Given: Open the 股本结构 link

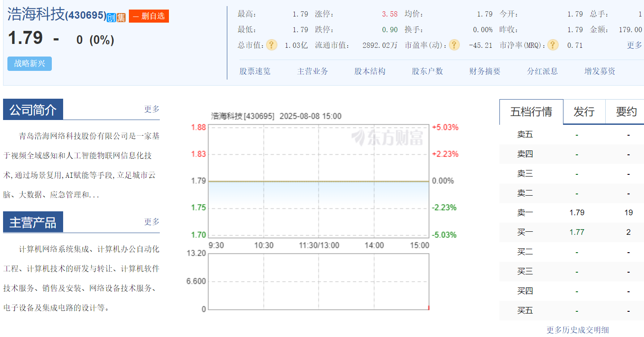Looking at the screenshot, I should [370, 71].
